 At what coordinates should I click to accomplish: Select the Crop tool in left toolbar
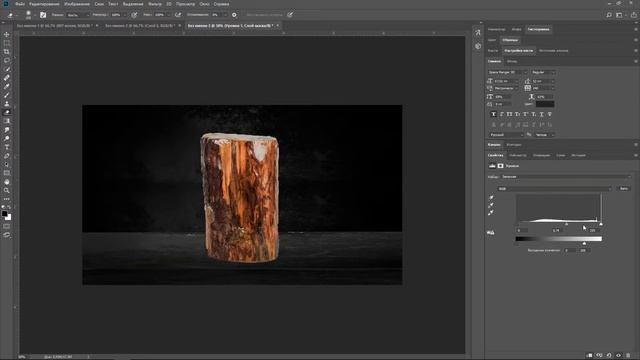tap(7, 52)
